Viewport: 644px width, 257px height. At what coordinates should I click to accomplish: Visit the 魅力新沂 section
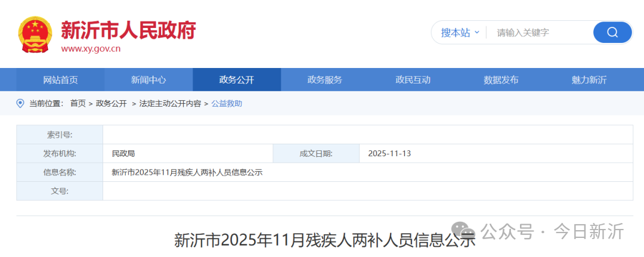(589, 80)
